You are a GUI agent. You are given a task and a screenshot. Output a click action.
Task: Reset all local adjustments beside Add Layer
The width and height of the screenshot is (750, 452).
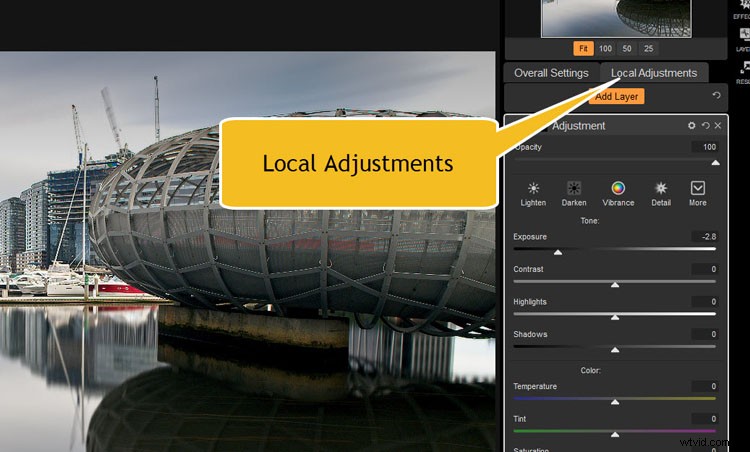(716, 95)
